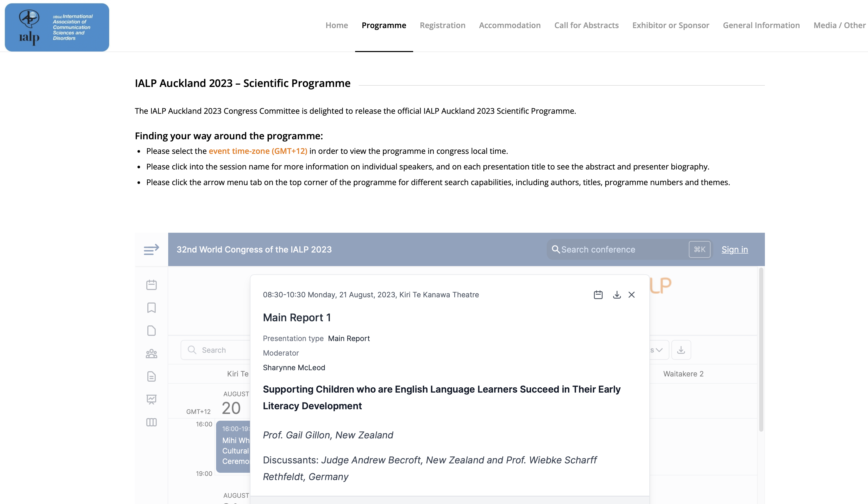Viewport: 868px width, 504px height.
Task: Open the people/authors sidebar icon
Action: [x=151, y=354]
